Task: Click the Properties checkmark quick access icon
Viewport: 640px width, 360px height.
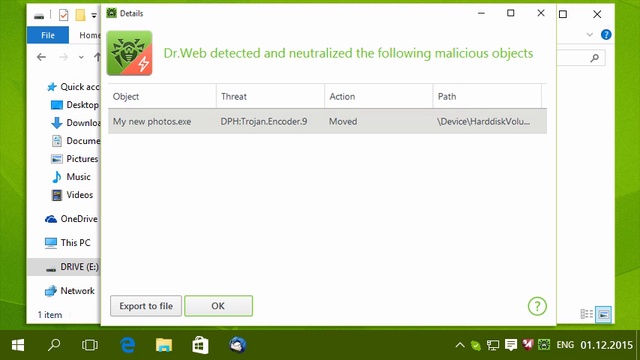Action: (64, 15)
